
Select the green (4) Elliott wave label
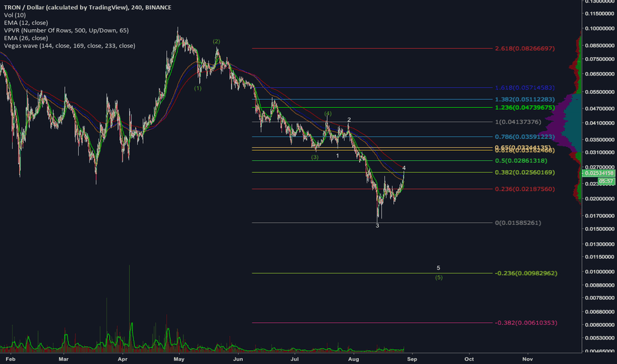pyautogui.click(x=328, y=114)
